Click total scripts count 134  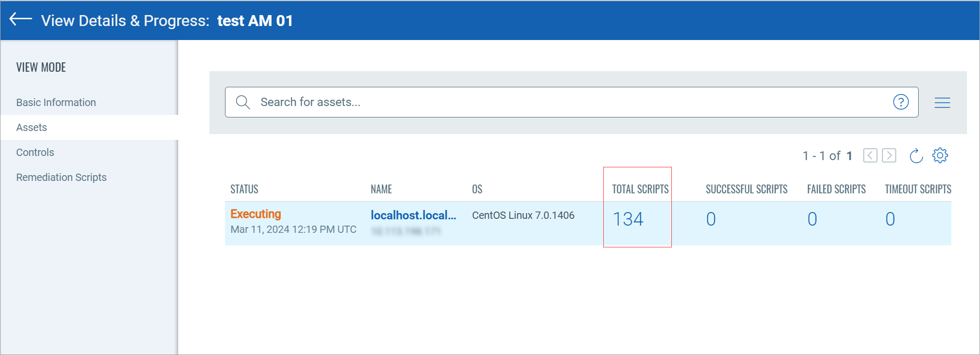tap(628, 219)
